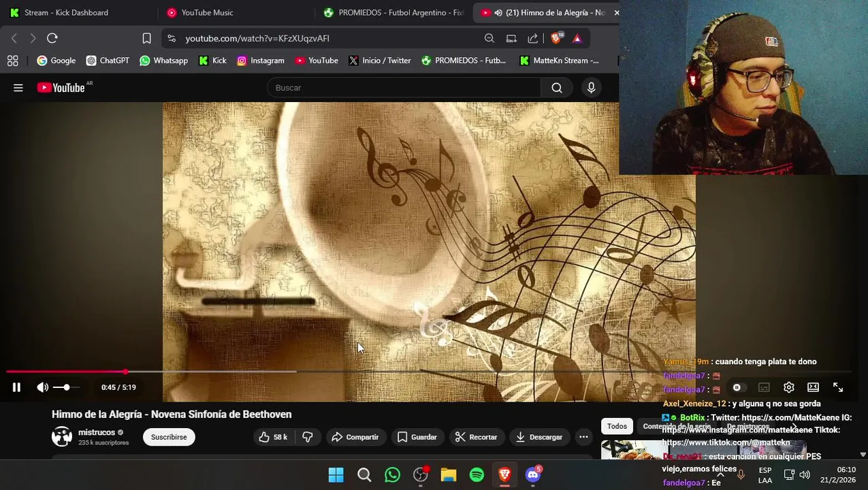Open the Inicio / Twitter bookmark
The image size is (868, 490).
380,61
